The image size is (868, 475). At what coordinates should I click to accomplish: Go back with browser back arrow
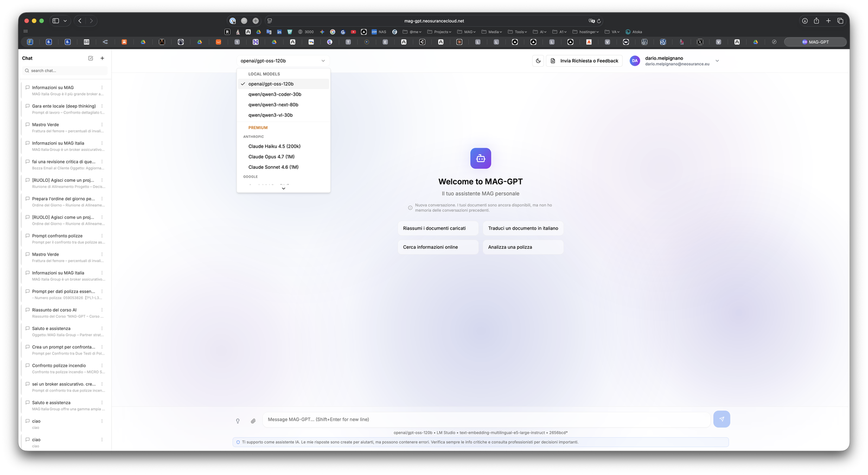[x=80, y=21]
